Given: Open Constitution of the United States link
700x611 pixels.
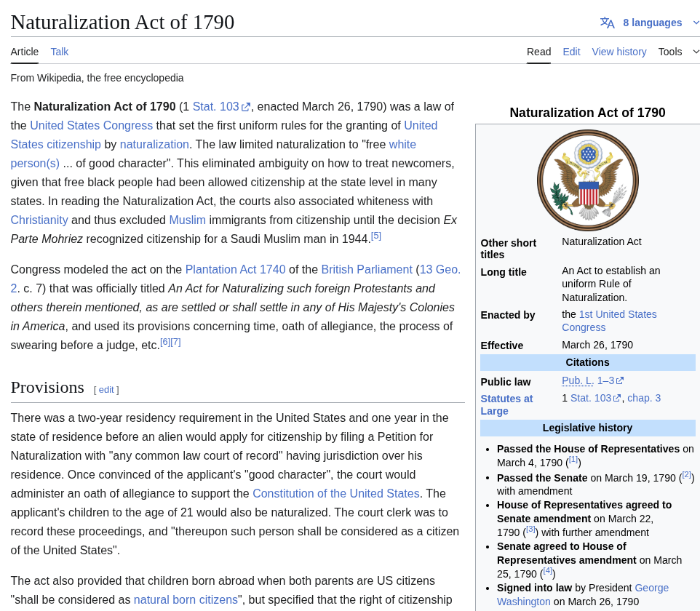Looking at the screenshot, I should [x=336, y=494].
